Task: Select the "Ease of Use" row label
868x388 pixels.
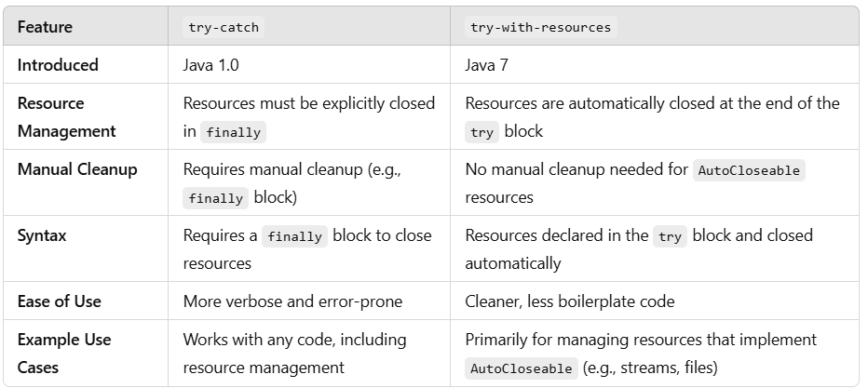Action: pos(60,301)
